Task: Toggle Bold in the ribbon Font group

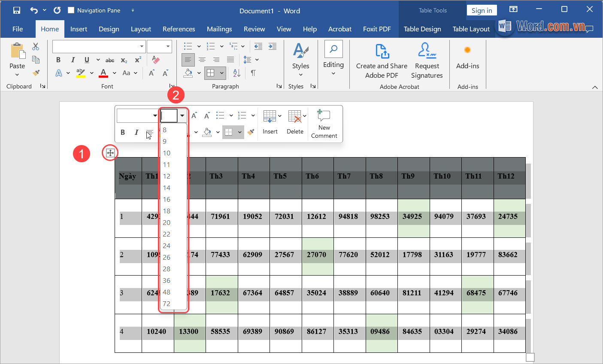Action: 58,60
